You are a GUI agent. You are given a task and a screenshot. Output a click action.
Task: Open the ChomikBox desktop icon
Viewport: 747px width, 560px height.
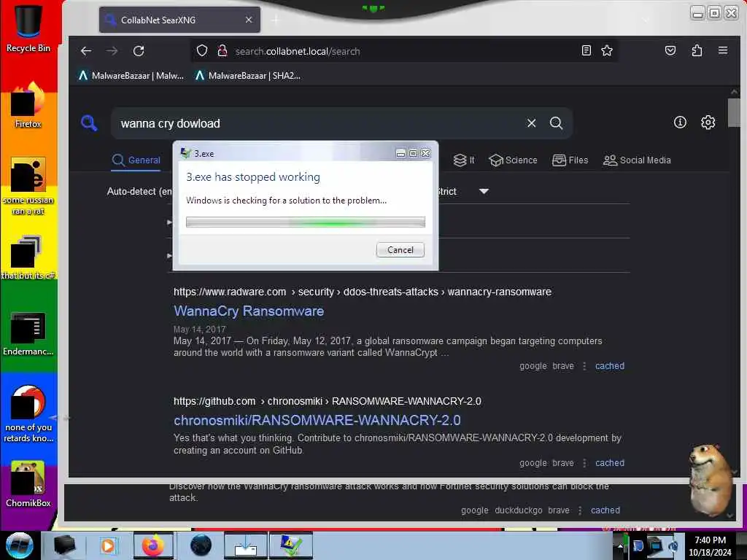coord(28,484)
